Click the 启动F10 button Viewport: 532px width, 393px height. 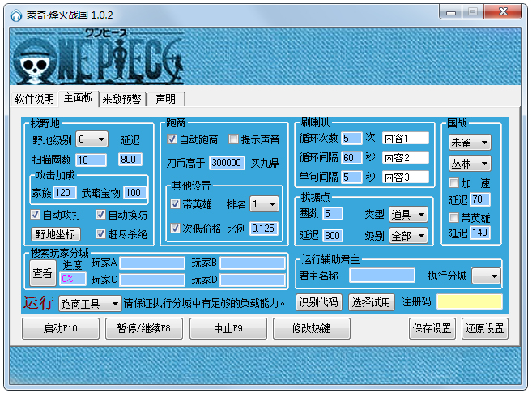(x=61, y=328)
